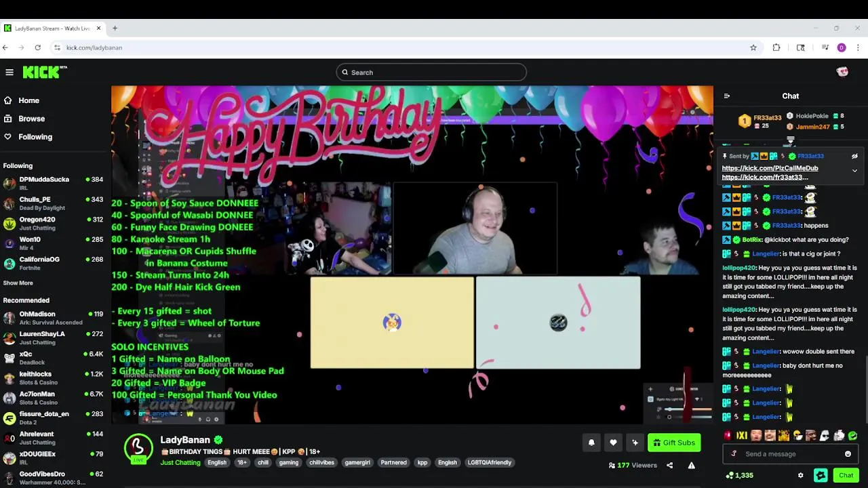The width and height of the screenshot is (868, 488).
Task: Toggle stream notifications with the bell
Action: [x=591, y=443]
